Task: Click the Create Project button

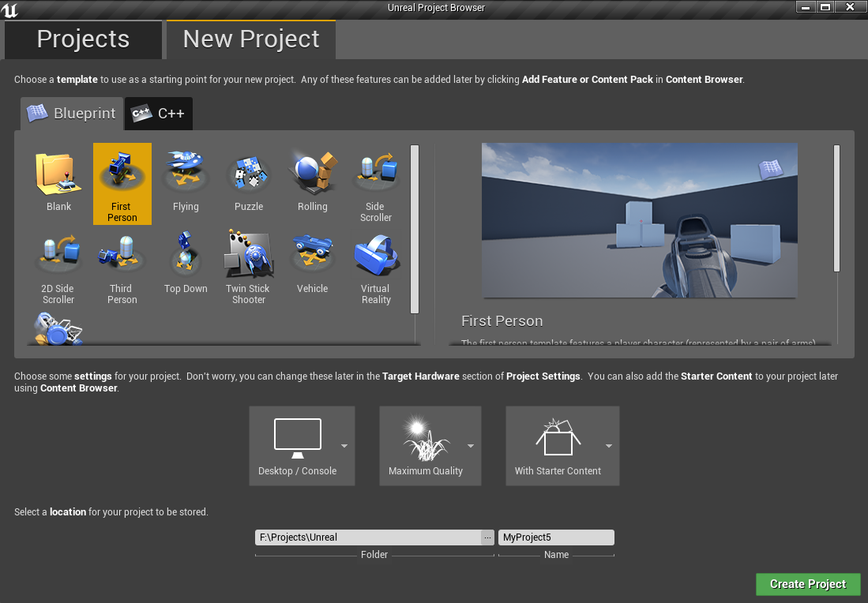Action: coord(808,584)
